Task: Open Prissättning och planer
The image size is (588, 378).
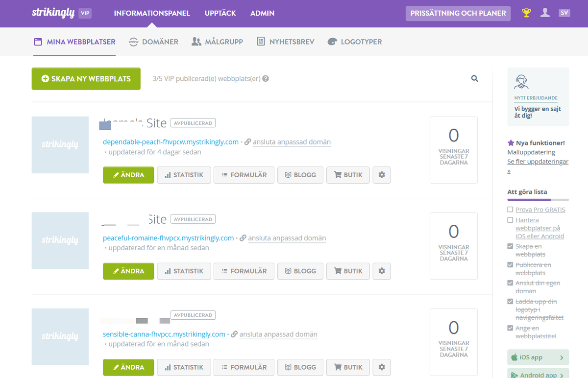Action: click(458, 13)
